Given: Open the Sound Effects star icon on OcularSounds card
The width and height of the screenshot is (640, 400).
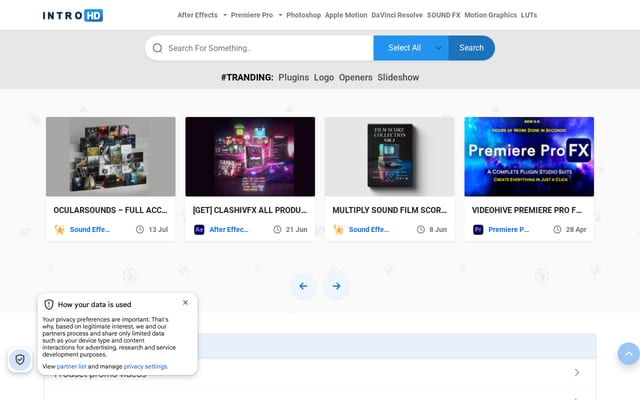Looking at the screenshot, I should [x=60, y=229].
